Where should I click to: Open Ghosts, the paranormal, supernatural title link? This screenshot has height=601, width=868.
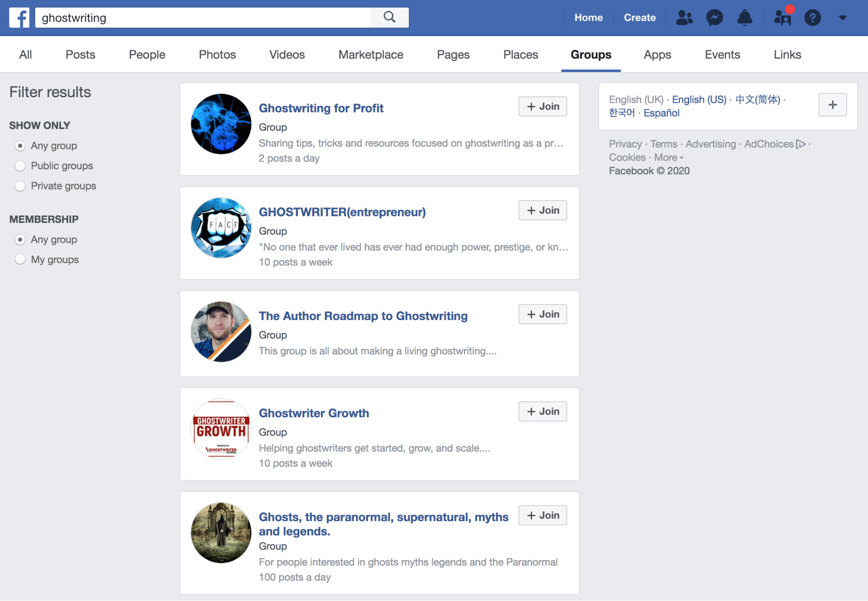[x=383, y=524]
